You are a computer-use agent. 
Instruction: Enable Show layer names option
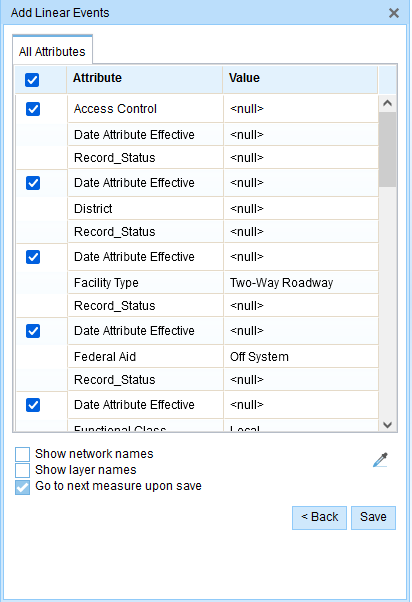click(22, 470)
